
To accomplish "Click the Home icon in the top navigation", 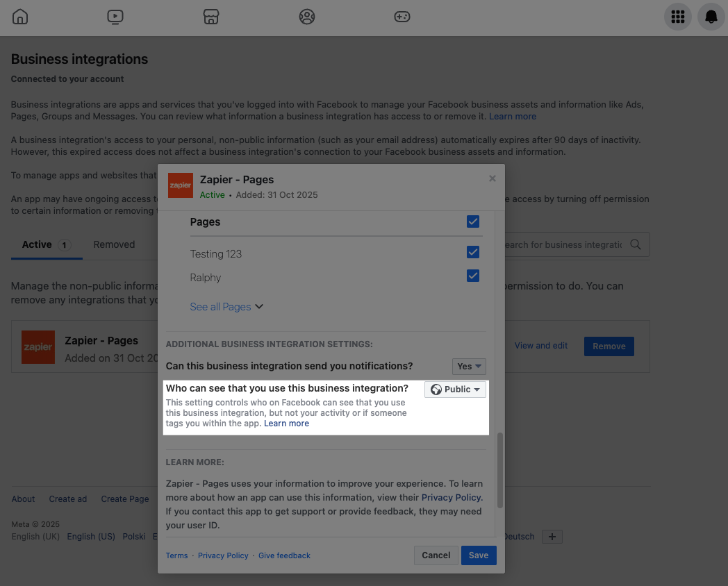I will pos(19,17).
